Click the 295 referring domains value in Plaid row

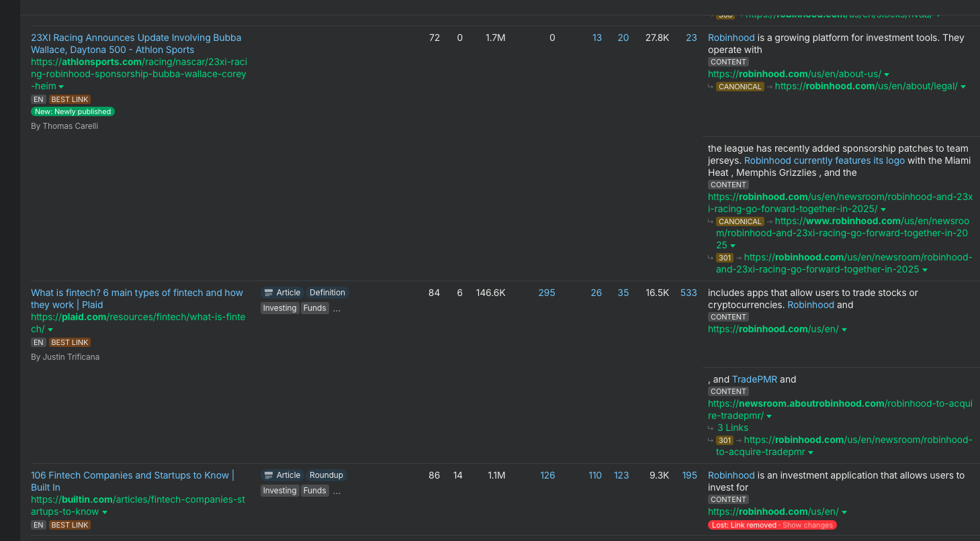[x=547, y=293]
